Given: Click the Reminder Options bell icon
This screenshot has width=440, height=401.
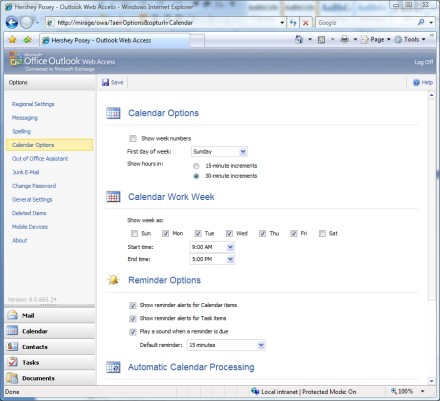Looking at the screenshot, I should coord(113,280).
